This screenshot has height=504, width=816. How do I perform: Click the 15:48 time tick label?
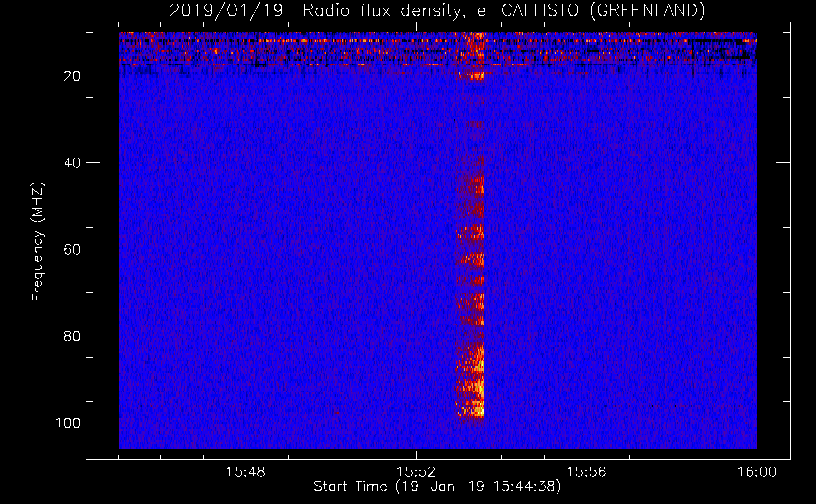pos(246,472)
